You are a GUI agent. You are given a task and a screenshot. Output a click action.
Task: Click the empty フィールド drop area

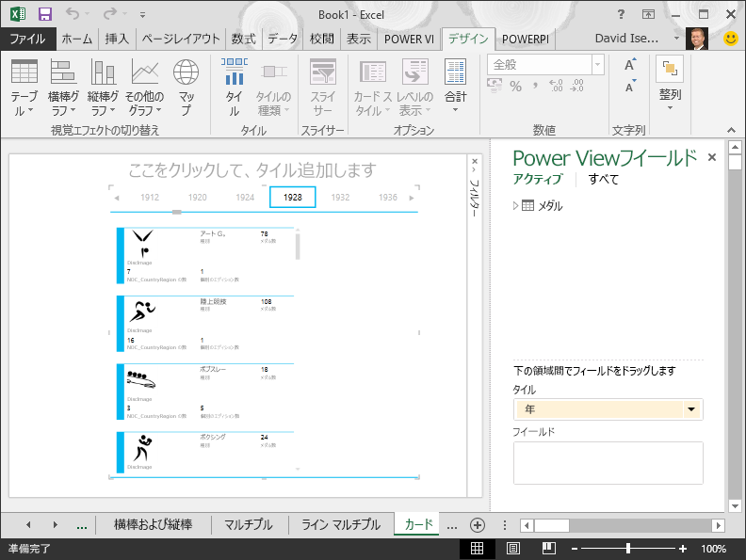click(x=608, y=463)
